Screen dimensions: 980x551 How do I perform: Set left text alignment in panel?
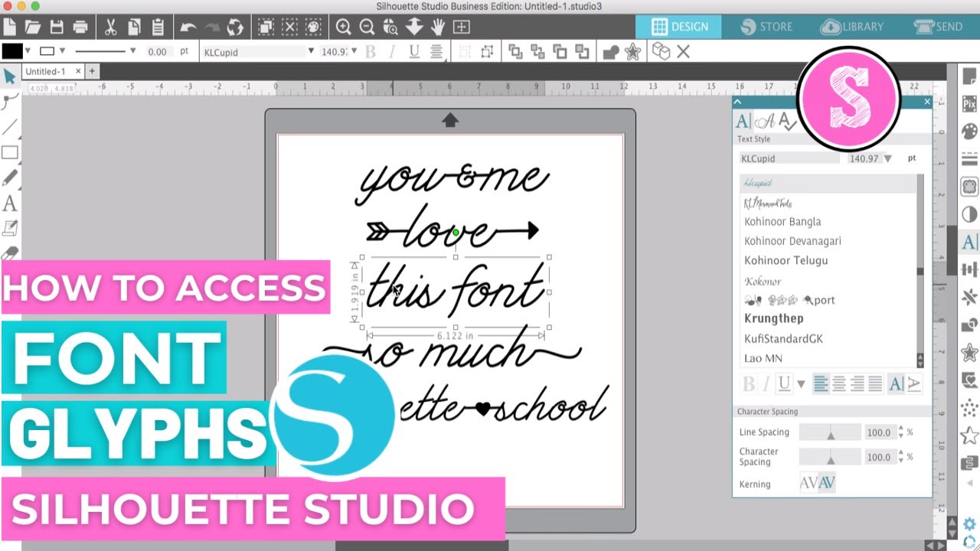[821, 383]
